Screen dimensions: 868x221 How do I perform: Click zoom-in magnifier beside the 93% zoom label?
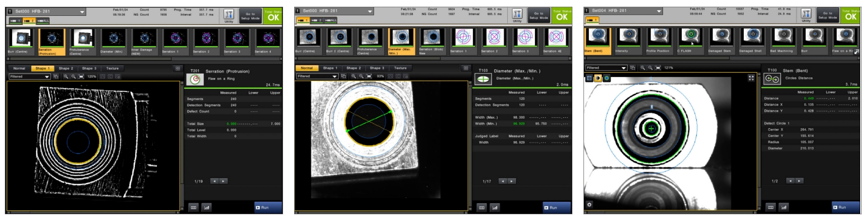pos(353,76)
